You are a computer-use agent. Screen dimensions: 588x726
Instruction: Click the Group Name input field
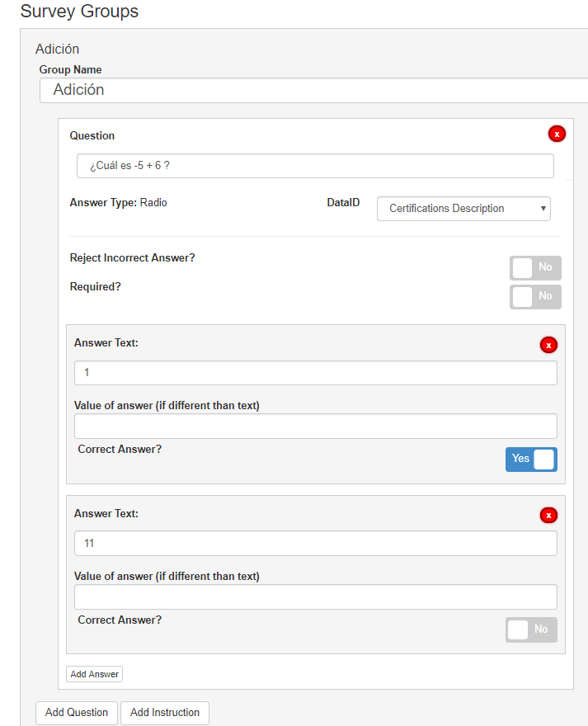pyautogui.click(x=313, y=90)
